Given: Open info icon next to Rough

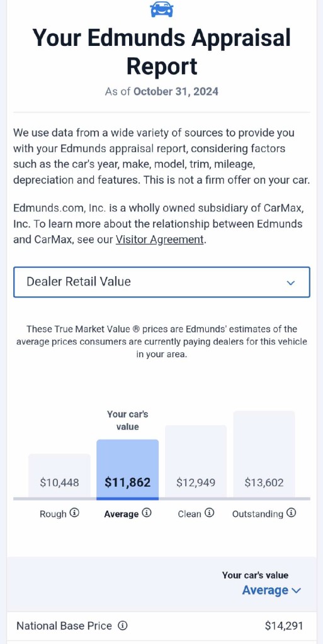Looking at the screenshot, I should tap(74, 513).
